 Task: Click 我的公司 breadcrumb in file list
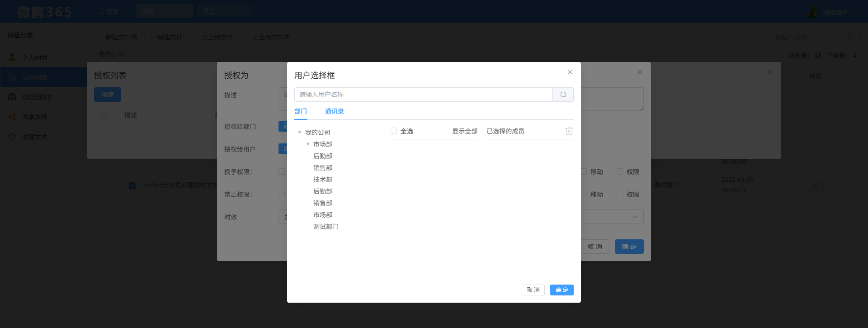[111, 54]
